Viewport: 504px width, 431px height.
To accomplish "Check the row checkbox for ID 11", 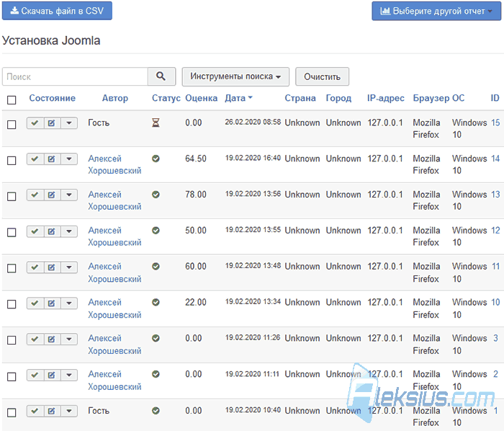I will [x=12, y=269].
